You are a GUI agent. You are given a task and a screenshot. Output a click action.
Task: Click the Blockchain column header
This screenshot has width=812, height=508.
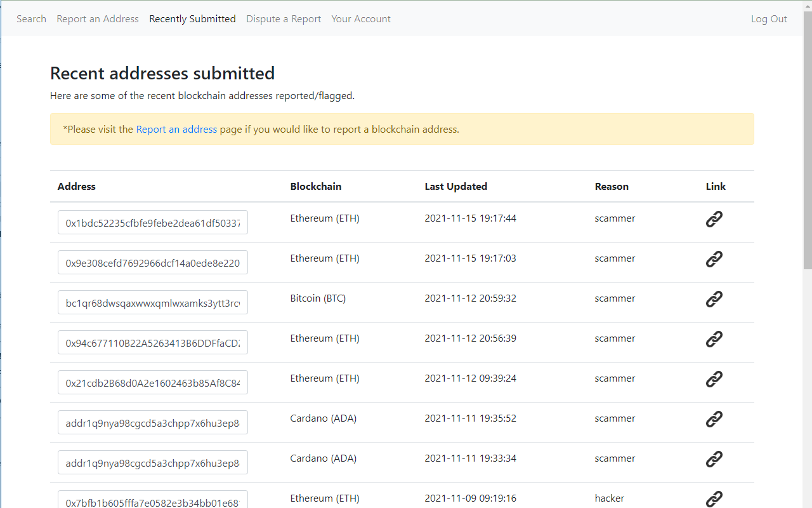(316, 187)
